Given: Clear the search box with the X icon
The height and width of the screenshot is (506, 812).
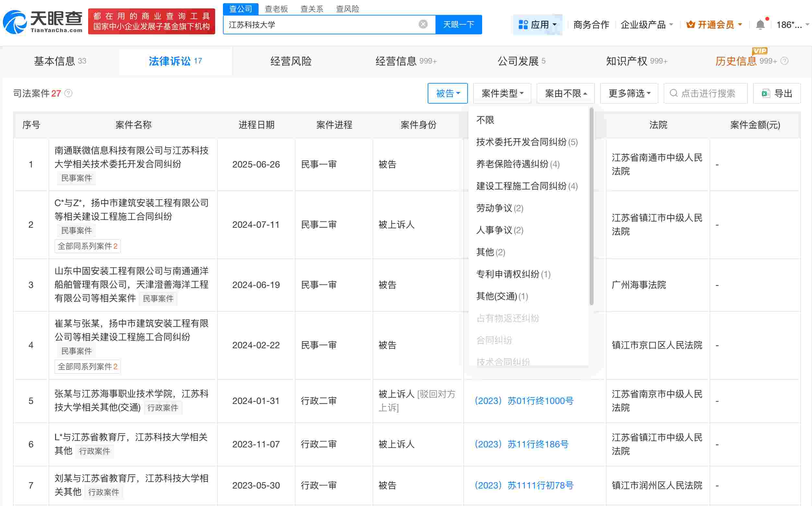Looking at the screenshot, I should 423,24.
